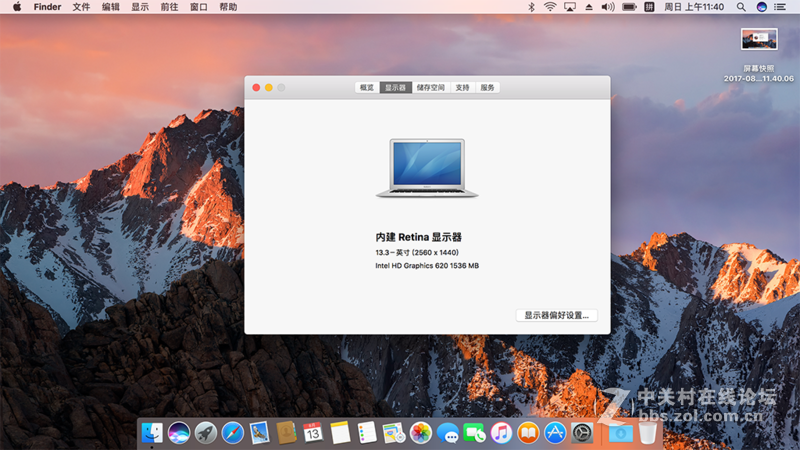
Task: Check the battery status icon
Action: coord(630,7)
